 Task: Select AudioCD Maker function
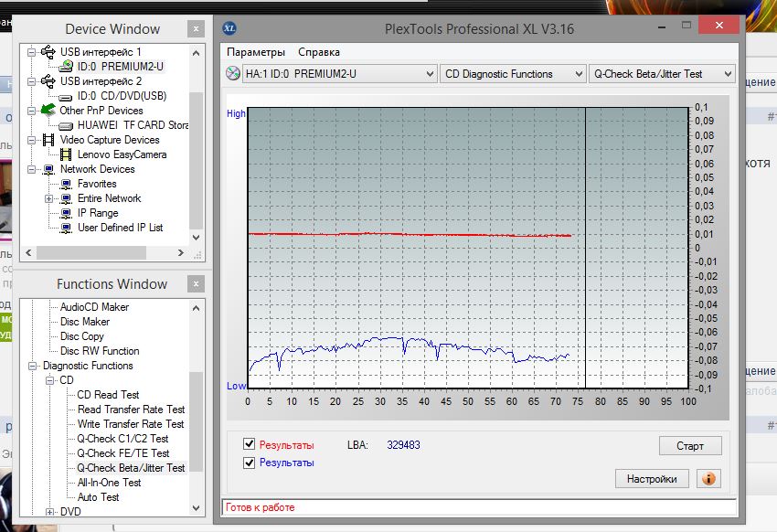click(x=94, y=307)
